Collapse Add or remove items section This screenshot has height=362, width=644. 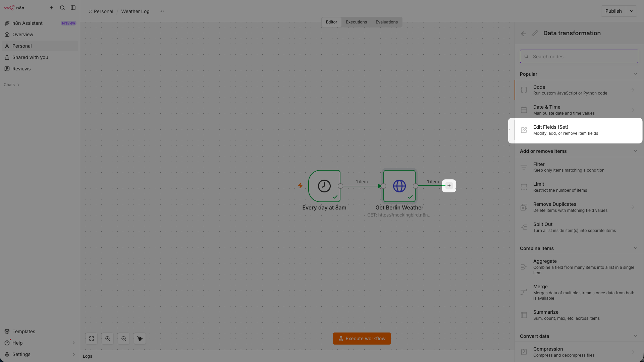[635, 151]
